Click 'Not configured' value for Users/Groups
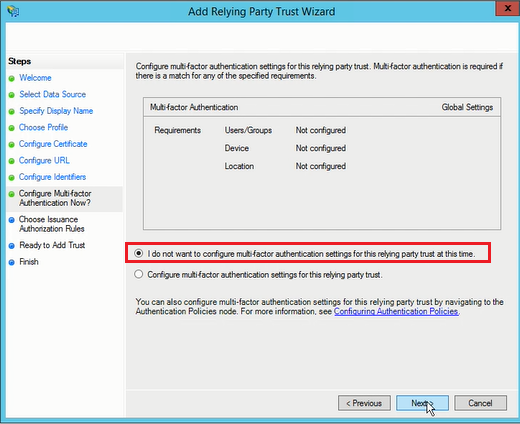Image resolution: width=520 pixels, height=424 pixels. click(x=321, y=130)
